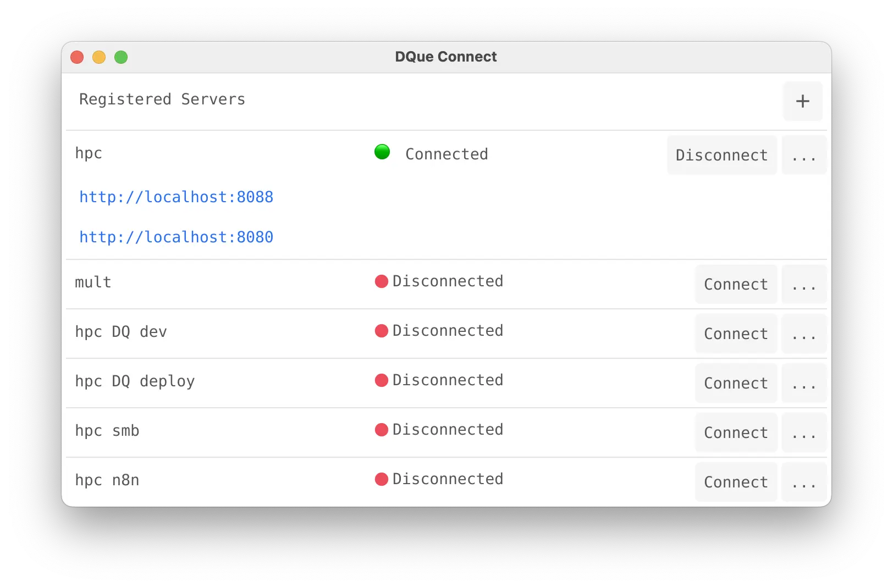Open more options for hpc smb
The image size is (893, 588).
[x=803, y=433]
